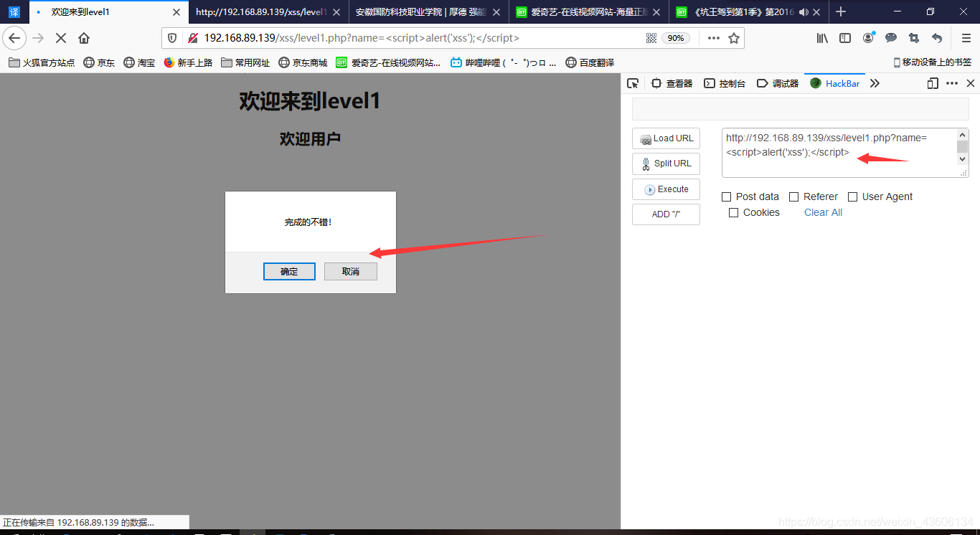The width and height of the screenshot is (980, 535).
Task: Open devtools three-dot options menu
Action: (x=952, y=83)
